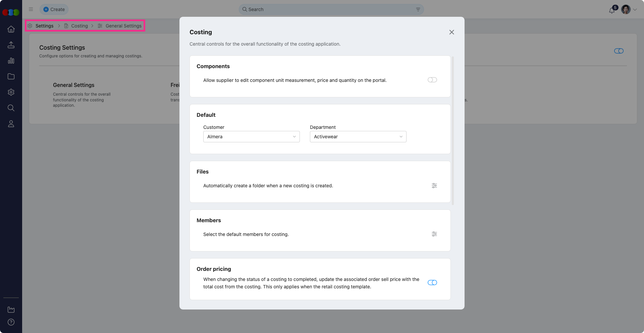
Task: Click the sidebar search magnifier icon
Action: coord(11,108)
